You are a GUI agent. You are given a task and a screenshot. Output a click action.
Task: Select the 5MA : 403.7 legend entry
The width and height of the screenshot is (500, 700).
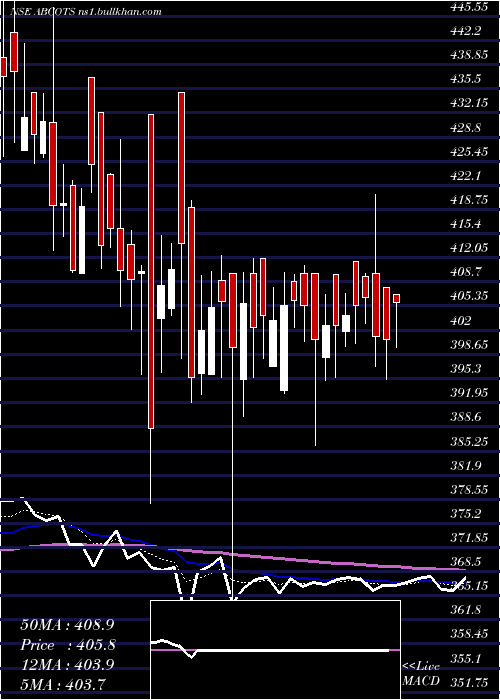[63, 684]
